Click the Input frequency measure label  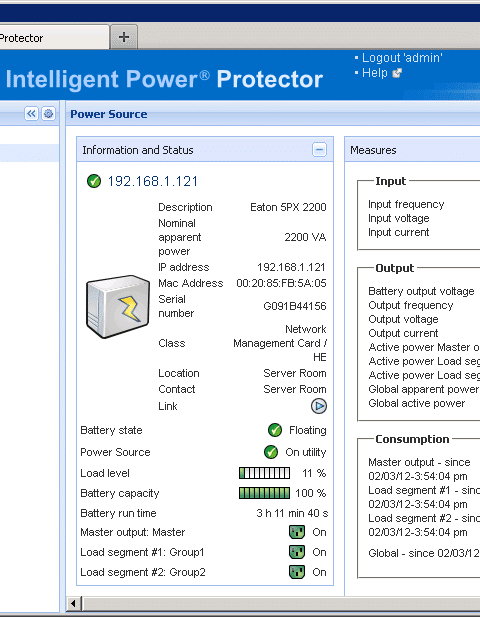pyautogui.click(x=406, y=204)
